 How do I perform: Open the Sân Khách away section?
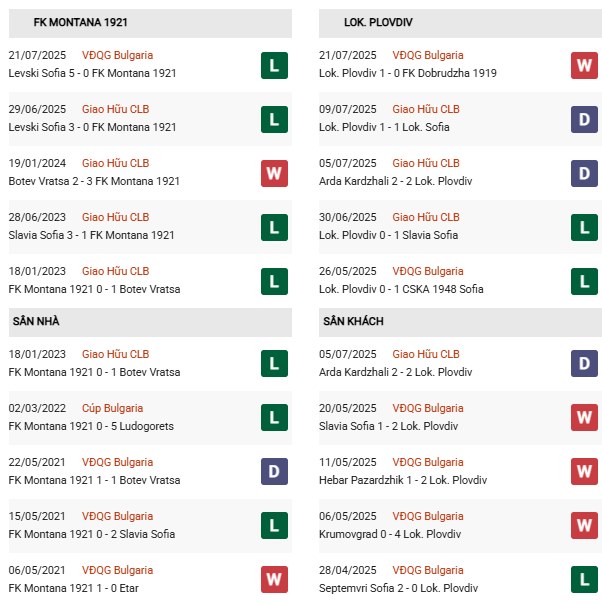click(353, 321)
